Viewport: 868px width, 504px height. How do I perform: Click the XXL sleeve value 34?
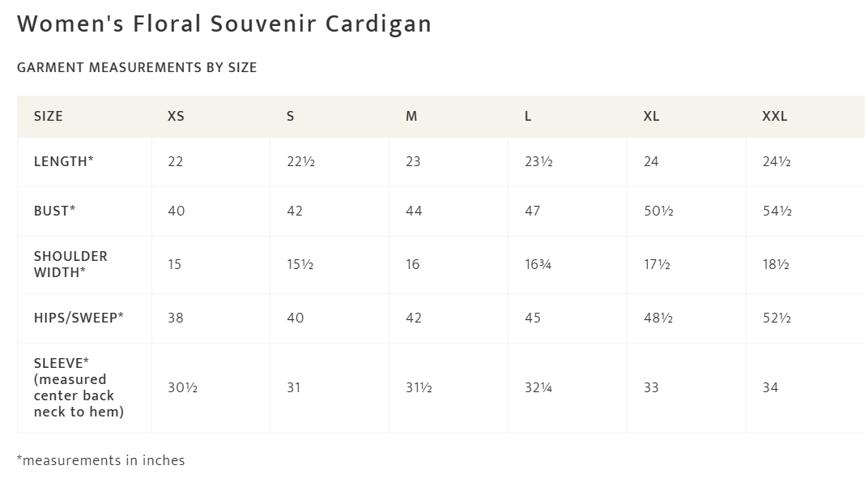click(x=770, y=387)
